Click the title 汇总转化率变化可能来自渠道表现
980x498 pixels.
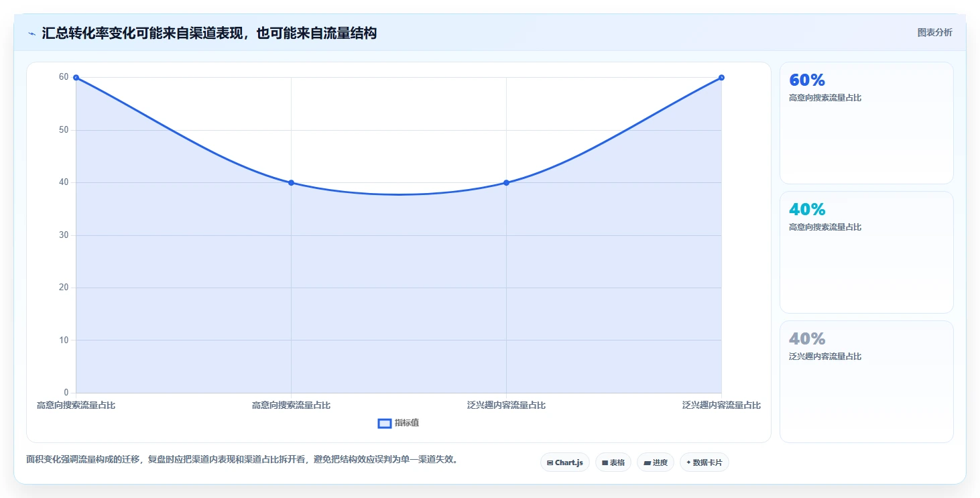[x=209, y=33]
